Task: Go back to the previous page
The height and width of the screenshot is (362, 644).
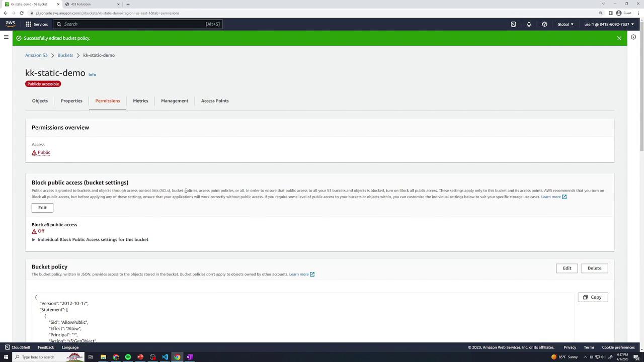Action: coord(6,13)
